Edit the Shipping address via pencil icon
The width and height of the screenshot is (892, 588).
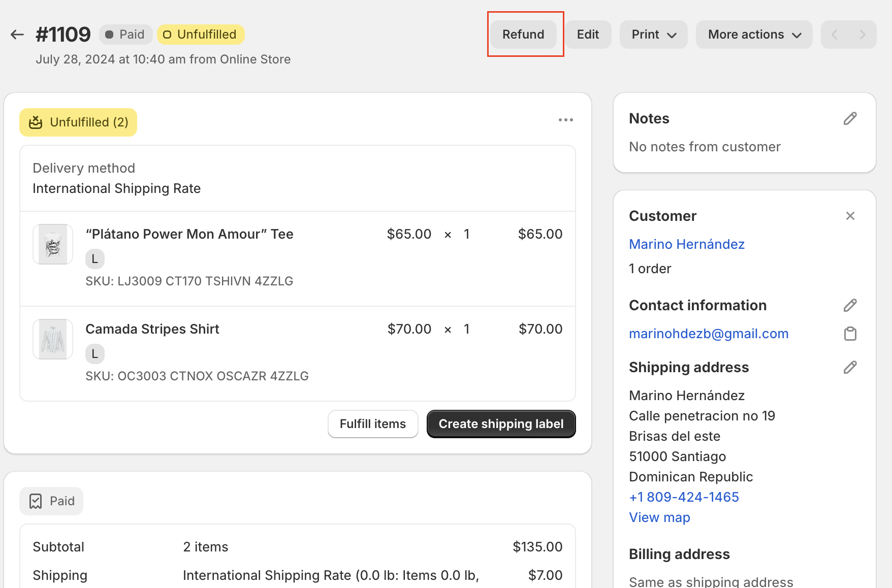point(850,367)
